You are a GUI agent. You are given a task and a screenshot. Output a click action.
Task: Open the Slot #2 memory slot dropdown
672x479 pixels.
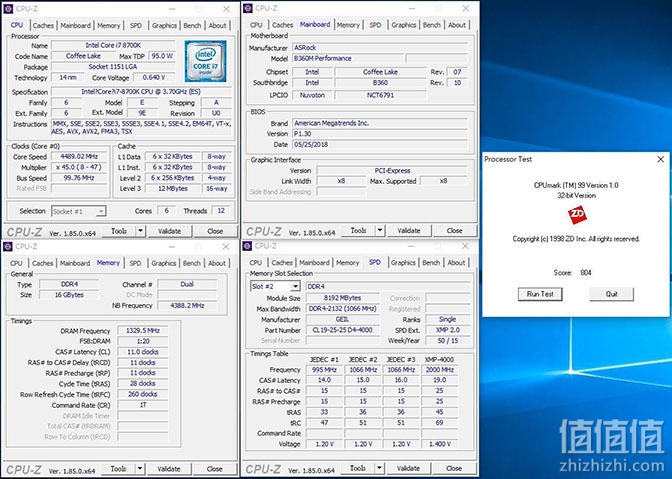coord(295,286)
